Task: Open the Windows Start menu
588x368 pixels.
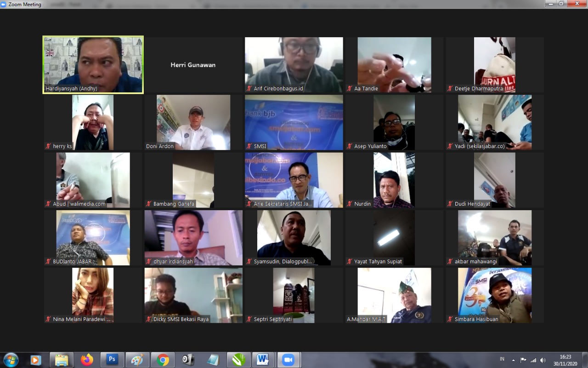Action: [11, 359]
